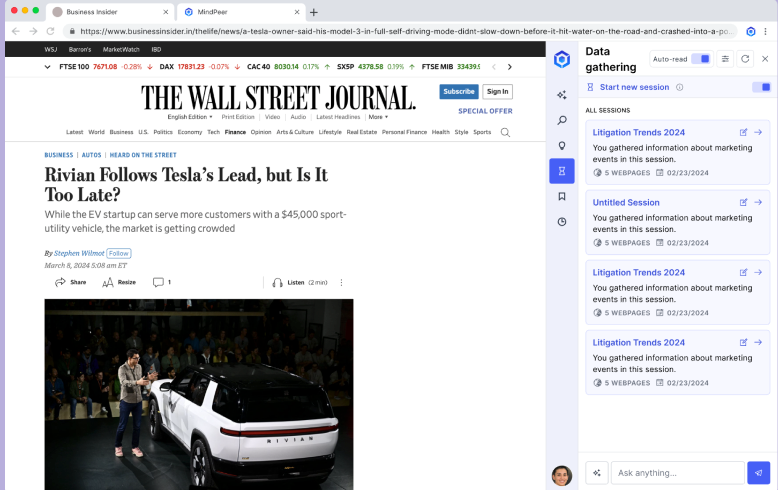Open Barron's in the top bar
The width and height of the screenshot is (778, 490).
80,50
